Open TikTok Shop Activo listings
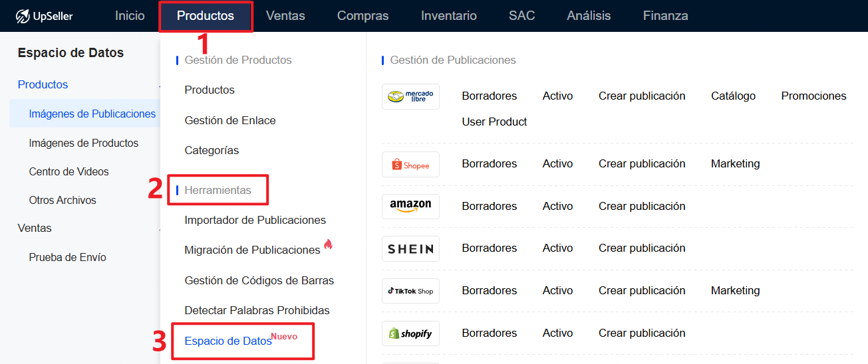 [557, 290]
